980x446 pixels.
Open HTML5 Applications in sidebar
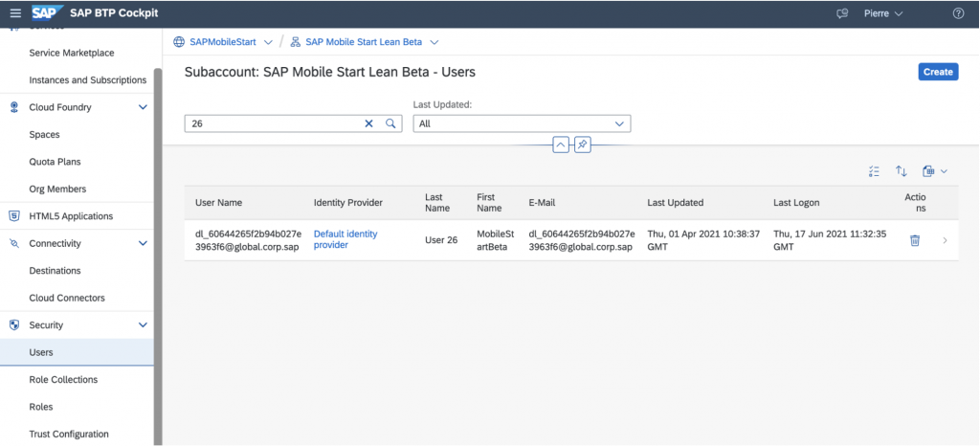pyautogui.click(x=71, y=216)
